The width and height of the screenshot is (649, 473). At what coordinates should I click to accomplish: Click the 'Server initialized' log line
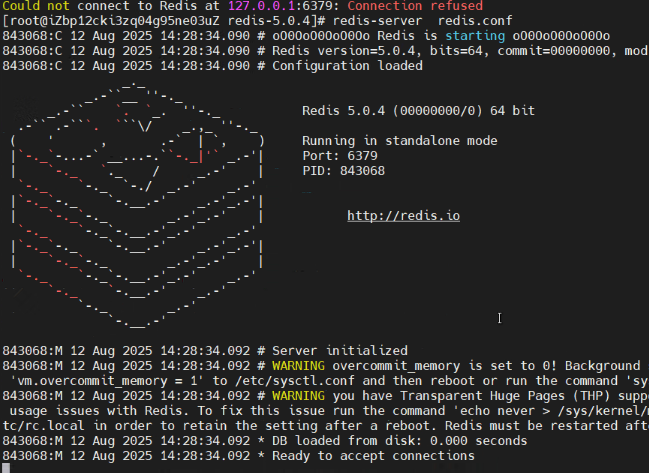[205, 351]
